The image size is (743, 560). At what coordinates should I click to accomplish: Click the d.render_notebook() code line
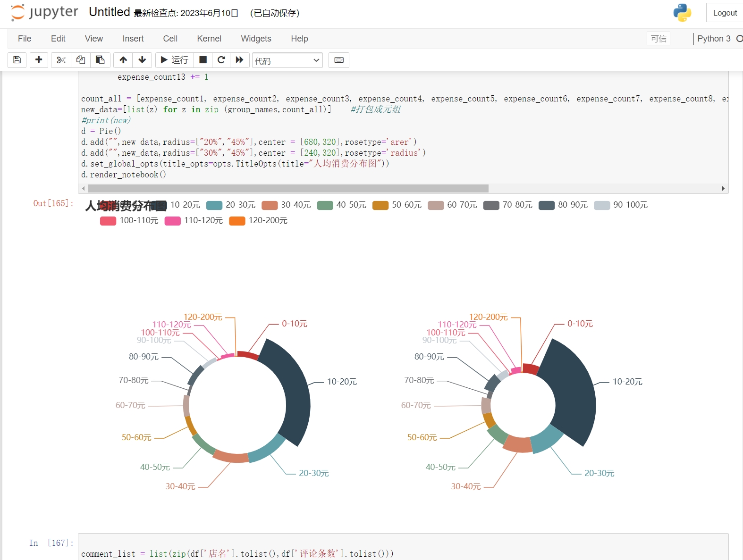124,175
